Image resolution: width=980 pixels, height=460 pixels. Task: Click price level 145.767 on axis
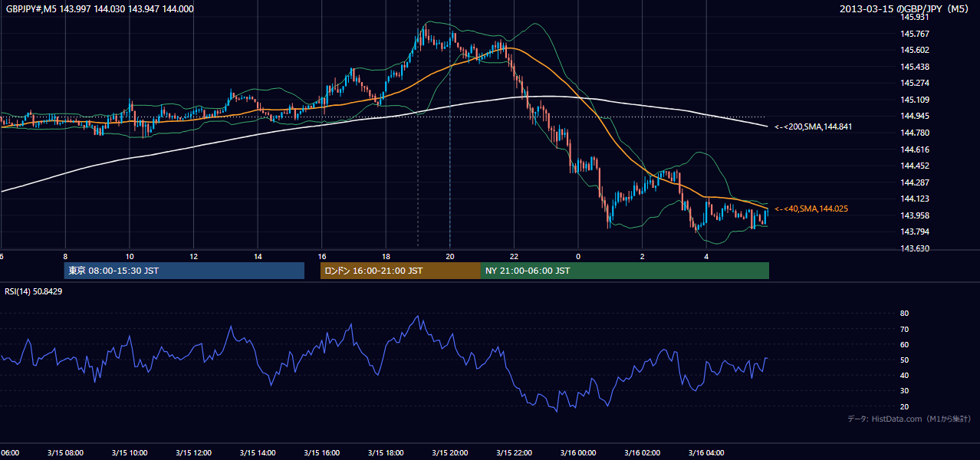point(913,34)
